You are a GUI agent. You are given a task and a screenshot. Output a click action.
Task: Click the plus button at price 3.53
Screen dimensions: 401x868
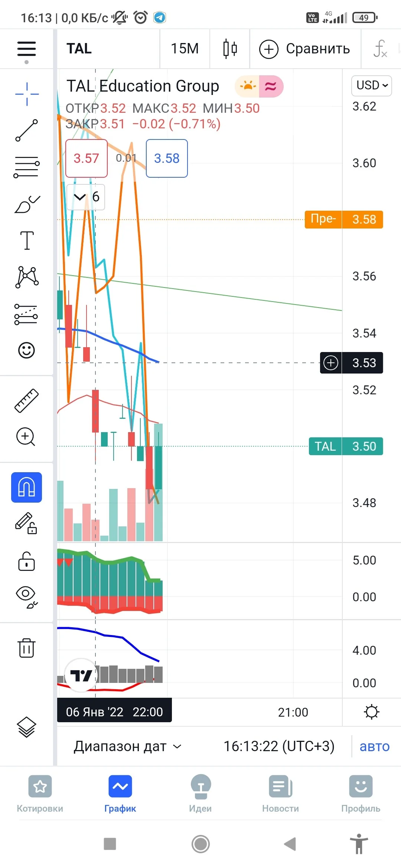(331, 362)
